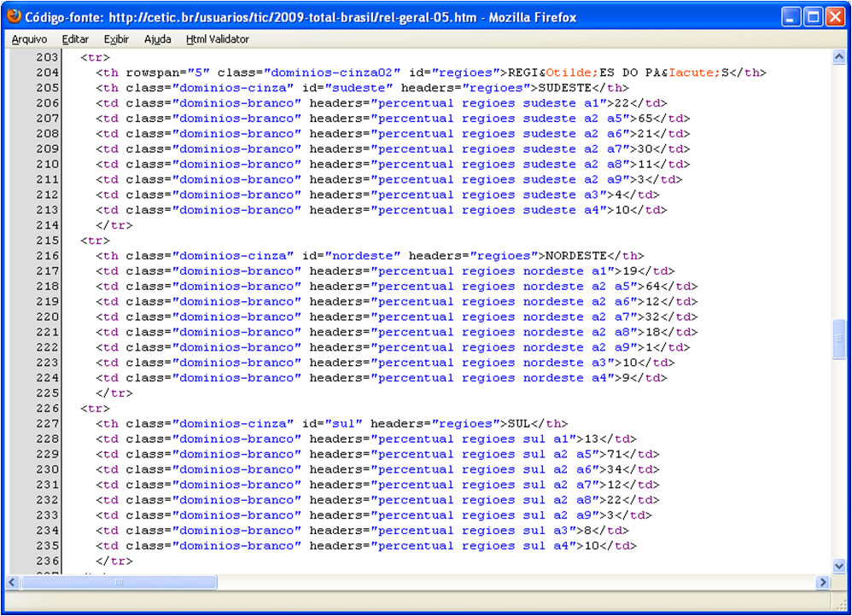Click line number 220 in the gutter
Image resolution: width=852 pixels, height=616 pixels.
tap(47, 317)
